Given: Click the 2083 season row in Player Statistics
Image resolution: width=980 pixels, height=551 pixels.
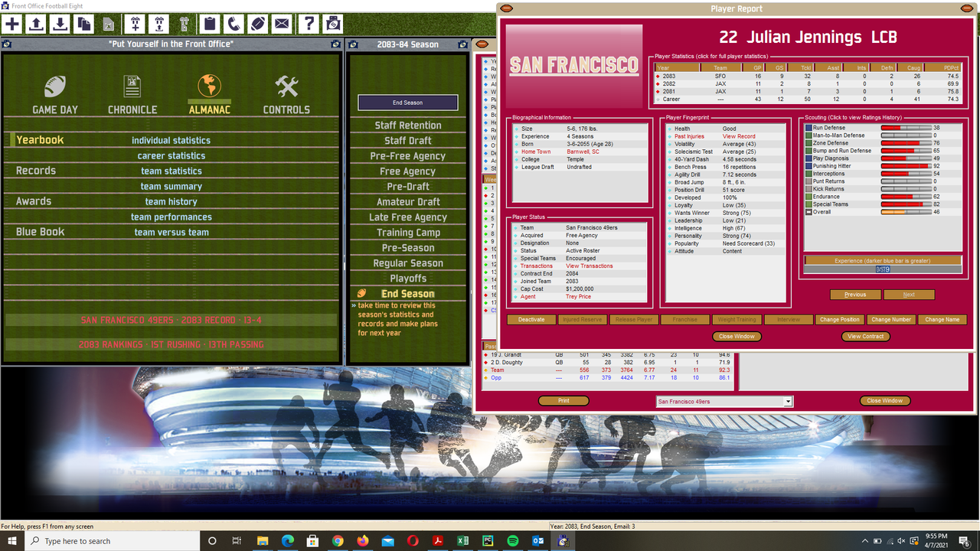Looking at the screenshot, I should 807,77.
